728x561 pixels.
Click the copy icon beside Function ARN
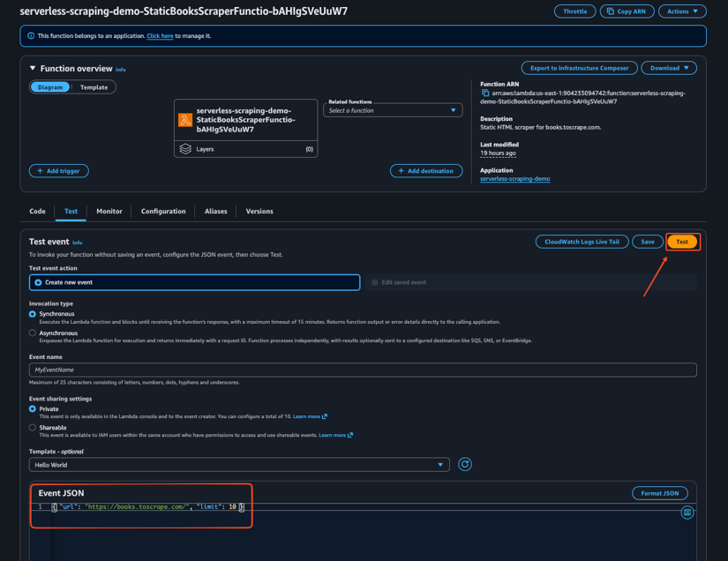coord(485,93)
